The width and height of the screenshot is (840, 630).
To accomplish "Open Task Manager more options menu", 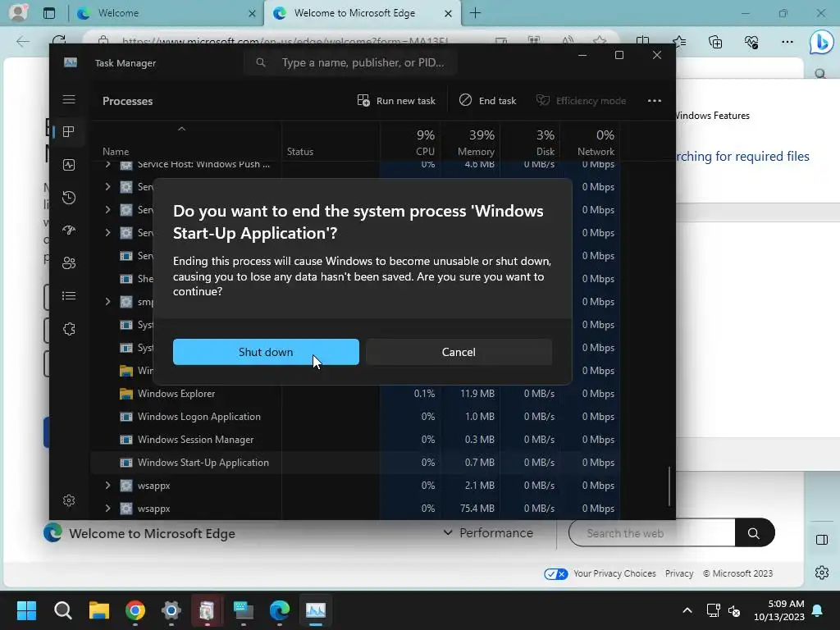I will click(654, 101).
